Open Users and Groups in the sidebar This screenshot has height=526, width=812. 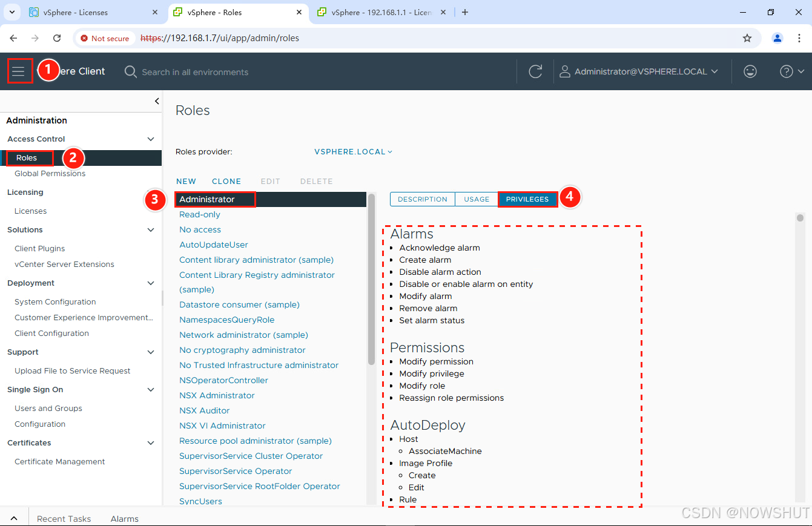click(48, 409)
